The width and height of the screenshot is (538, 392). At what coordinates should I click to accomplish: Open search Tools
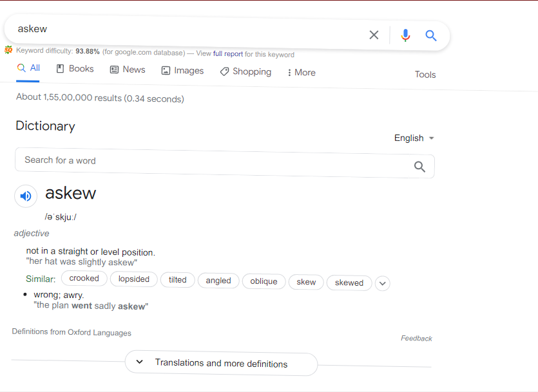[x=425, y=75]
